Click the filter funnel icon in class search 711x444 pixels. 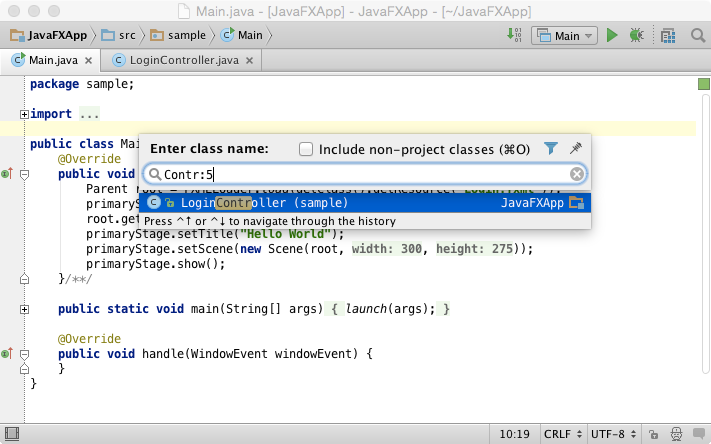550,148
